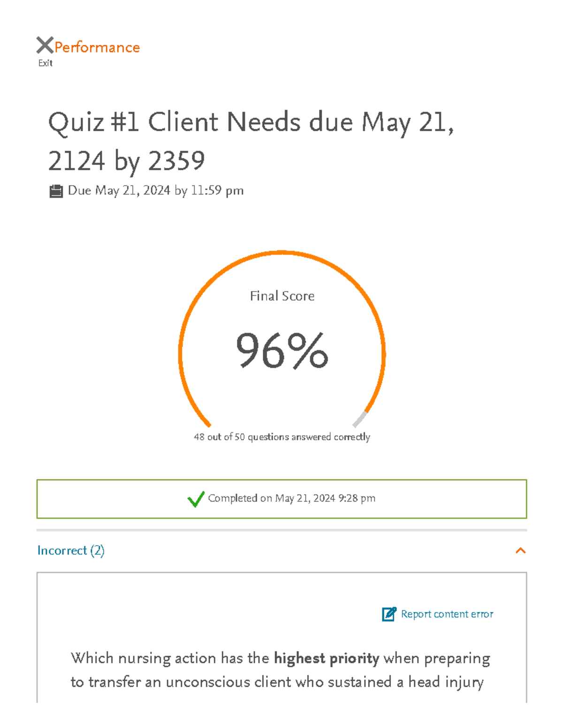
Task: Toggle visibility of the Final Score gauge
Action: point(281,352)
